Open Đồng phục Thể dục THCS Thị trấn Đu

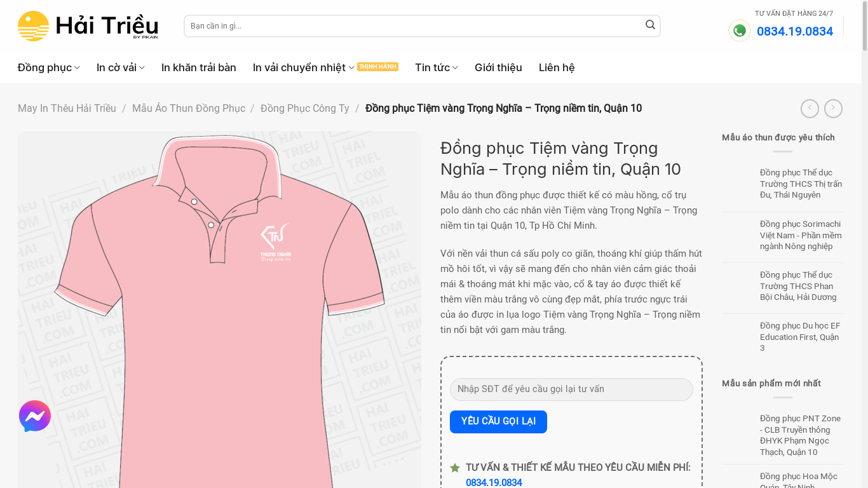click(801, 184)
